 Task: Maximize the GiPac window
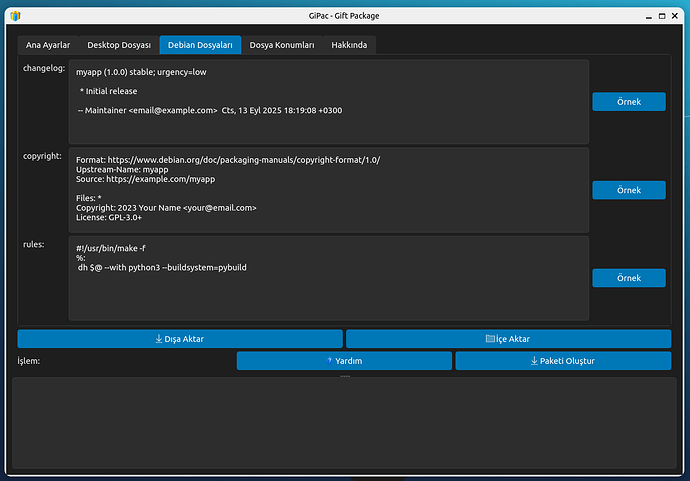coord(662,16)
